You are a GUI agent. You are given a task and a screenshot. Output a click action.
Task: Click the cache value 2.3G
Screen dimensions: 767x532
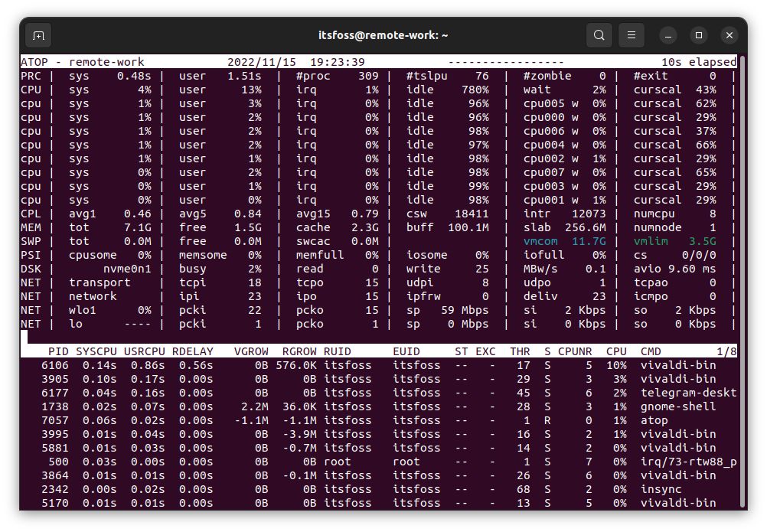pyautogui.click(x=365, y=227)
